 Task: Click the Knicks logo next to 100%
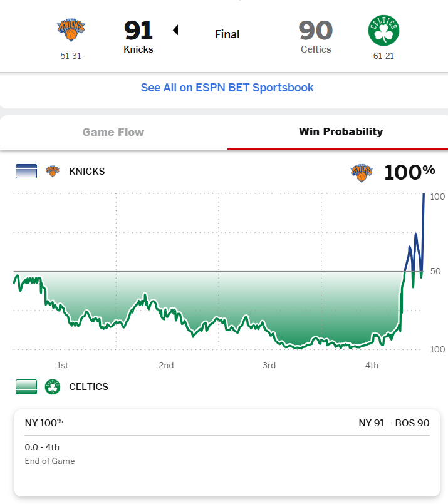point(362,172)
